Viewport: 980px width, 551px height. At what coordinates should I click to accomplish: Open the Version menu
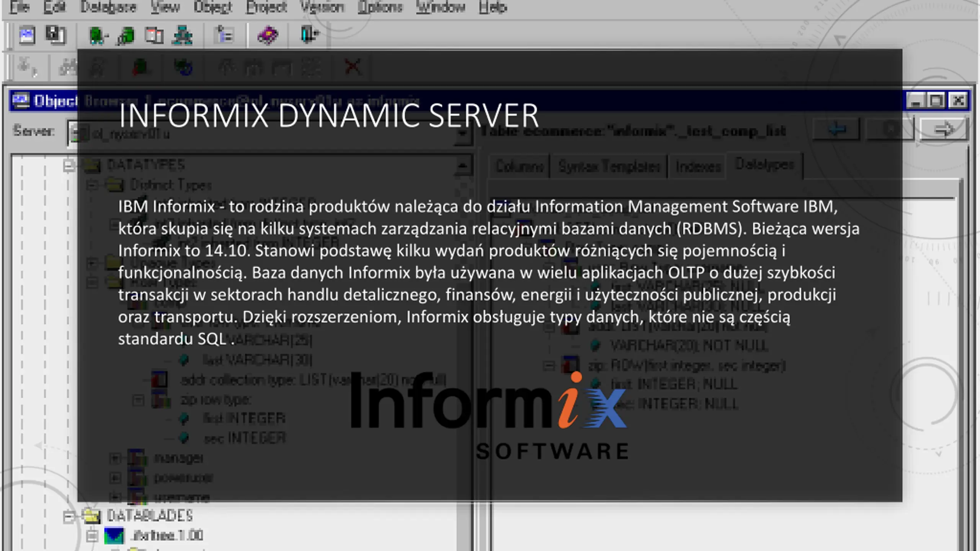322,7
